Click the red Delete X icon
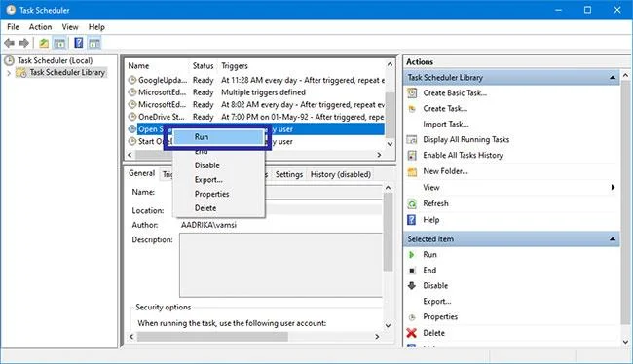 [x=411, y=333]
